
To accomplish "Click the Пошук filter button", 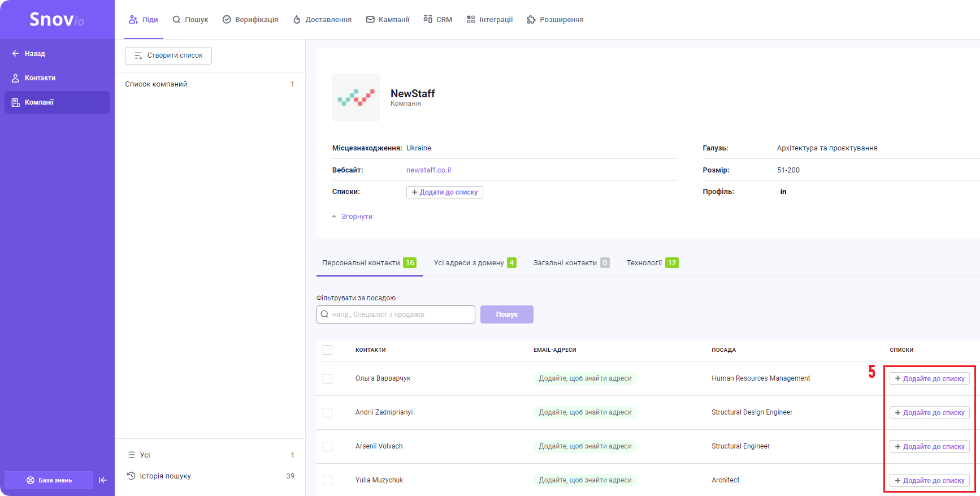I will click(x=507, y=314).
